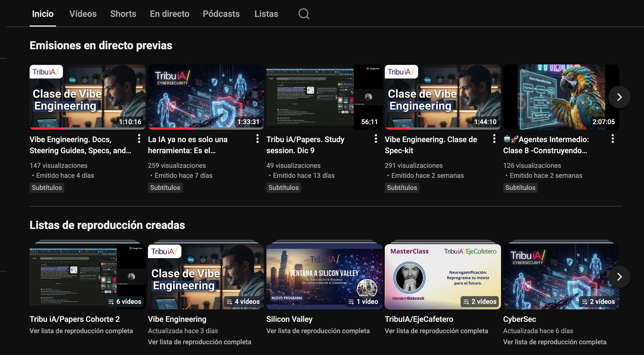
Task: Open the Listas tab
Action: click(x=266, y=14)
